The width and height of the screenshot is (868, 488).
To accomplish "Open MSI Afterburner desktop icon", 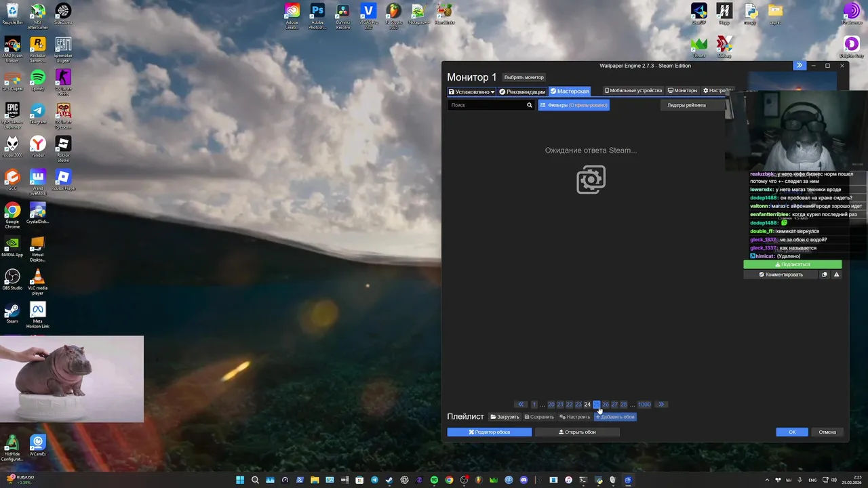I will [38, 16].
